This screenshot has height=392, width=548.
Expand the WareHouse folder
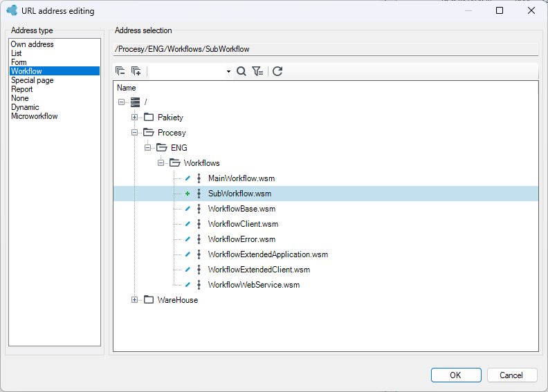click(x=134, y=300)
